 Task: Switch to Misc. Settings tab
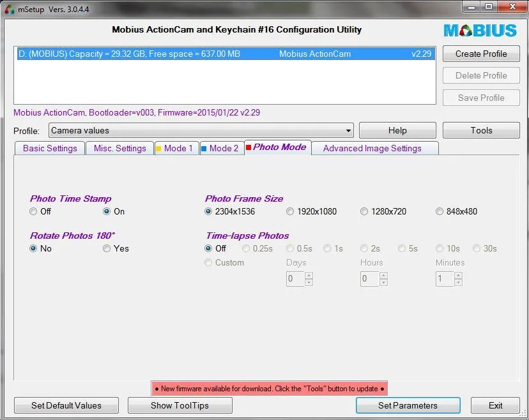pyautogui.click(x=119, y=148)
